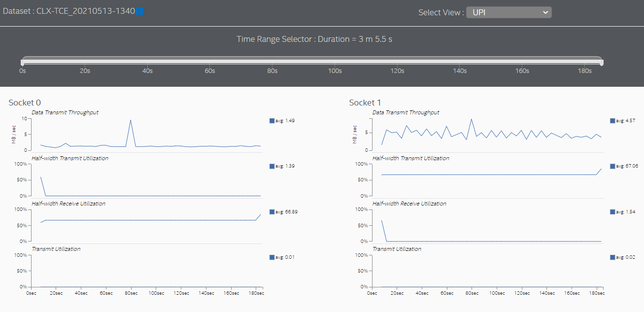Click the left handle of Time Range Selector
Screen dimensions: 644x312
pos(23,62)
